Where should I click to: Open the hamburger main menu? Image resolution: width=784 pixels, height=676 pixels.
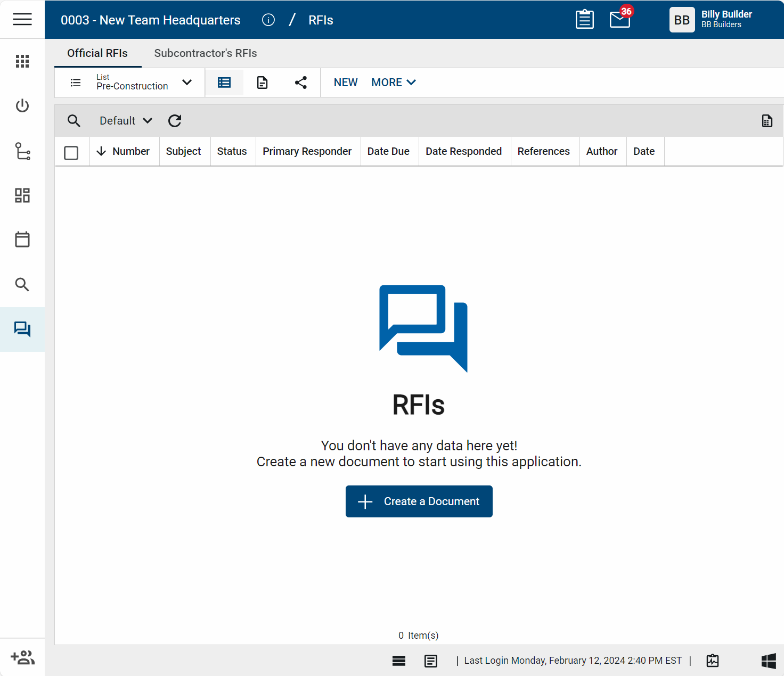tap(22, 20)
